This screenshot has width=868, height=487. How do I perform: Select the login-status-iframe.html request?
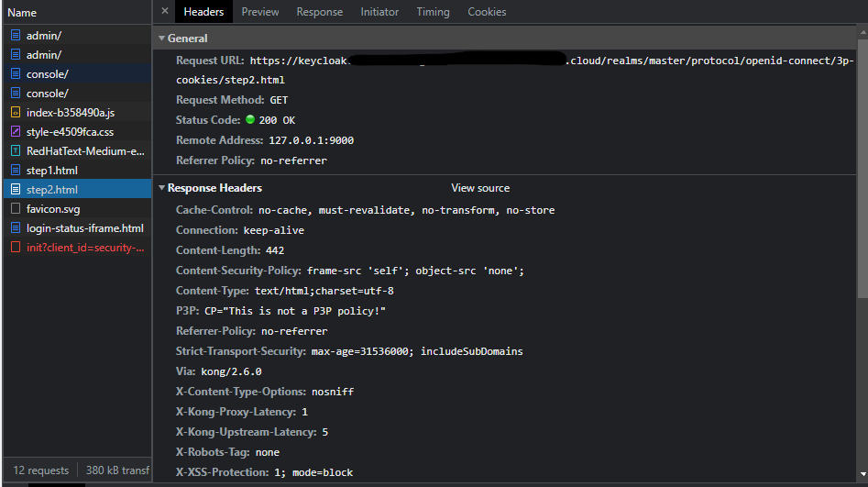click(x=78, y=227)
